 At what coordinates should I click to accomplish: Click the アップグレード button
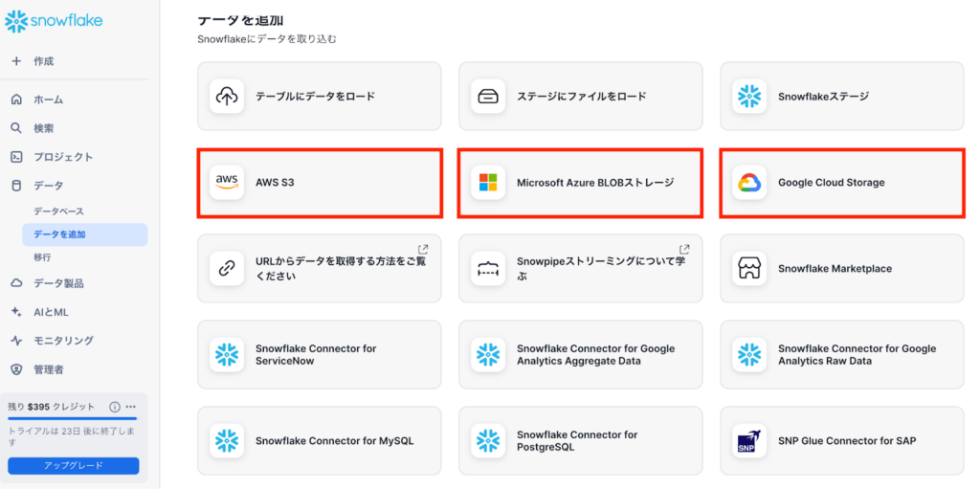pyautogui.click(x=74, y=466)
